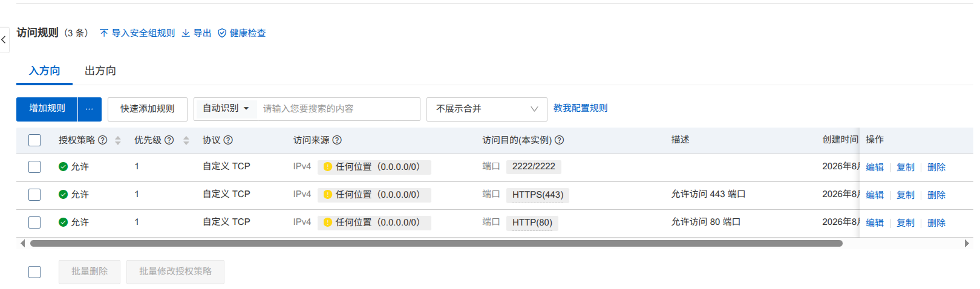Click the 批量修改授权策略 button

tap(175, 272)
